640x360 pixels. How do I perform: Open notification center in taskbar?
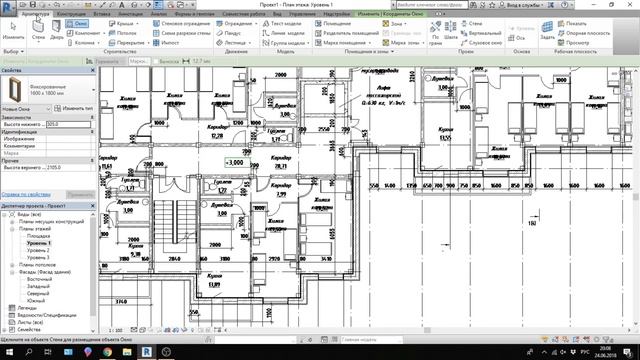coord(628,352)
